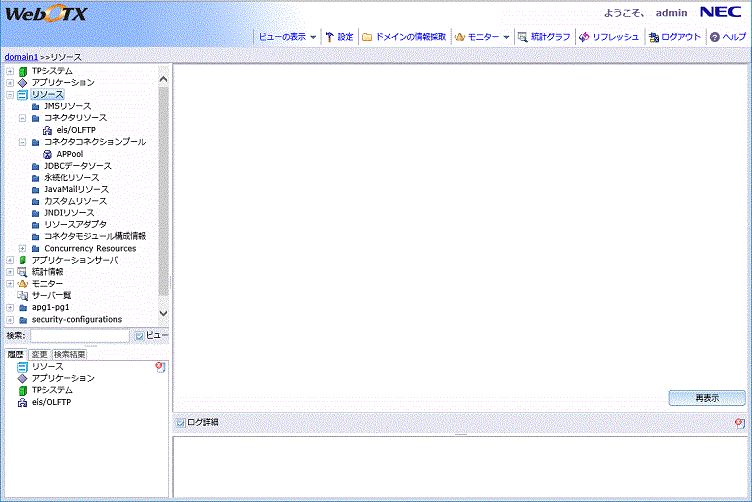
Task: Click clear log icon beside ログ詳細 panel
Action: (x=740, y=424)
